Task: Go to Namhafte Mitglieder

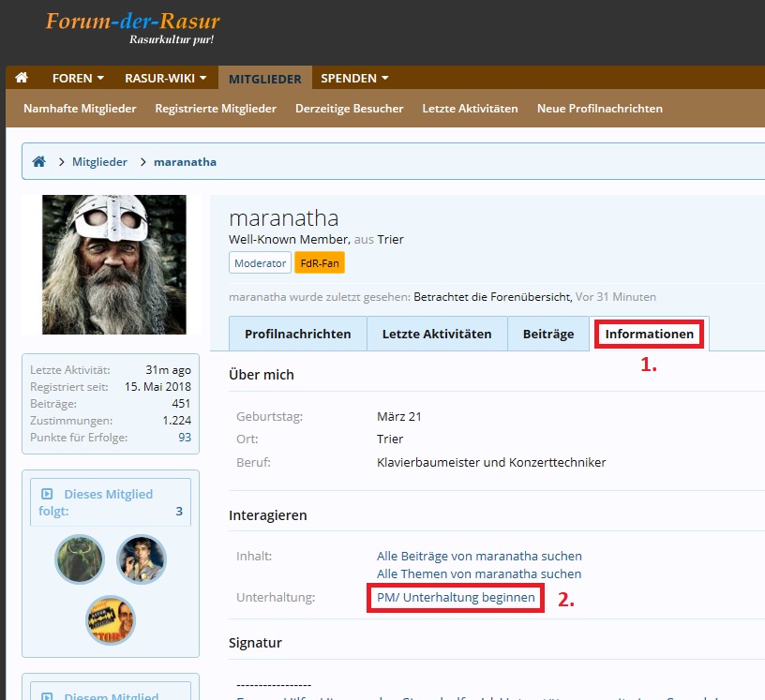Action: (80, 109)
